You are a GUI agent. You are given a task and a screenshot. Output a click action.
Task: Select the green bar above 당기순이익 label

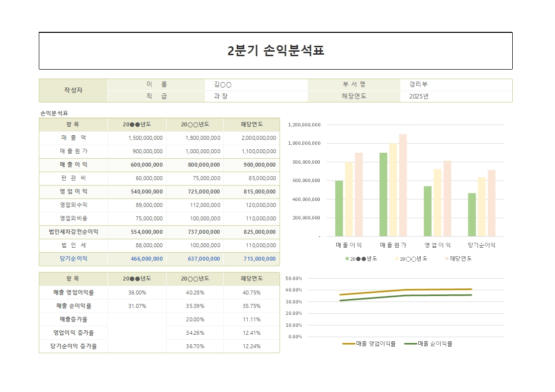[x=472, y=214]
